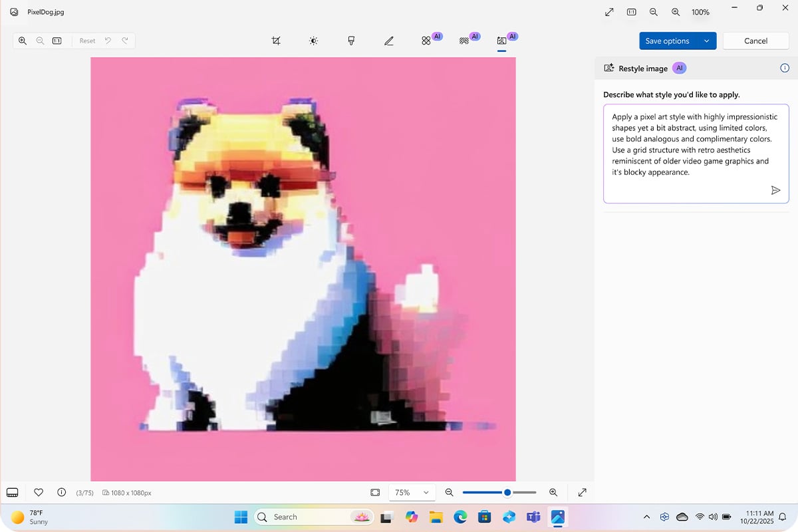Show hidden icons in the system tray

pos(646,517)
